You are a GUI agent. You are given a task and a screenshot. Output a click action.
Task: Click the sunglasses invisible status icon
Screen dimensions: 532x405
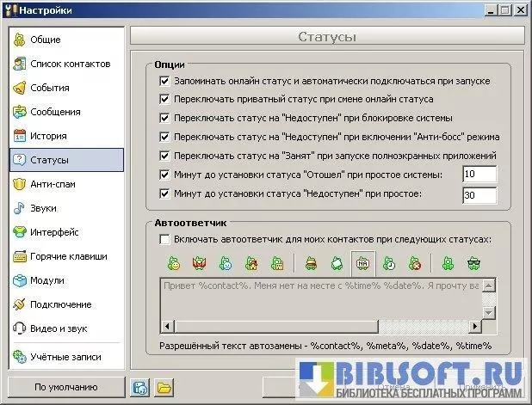[473, 262]
